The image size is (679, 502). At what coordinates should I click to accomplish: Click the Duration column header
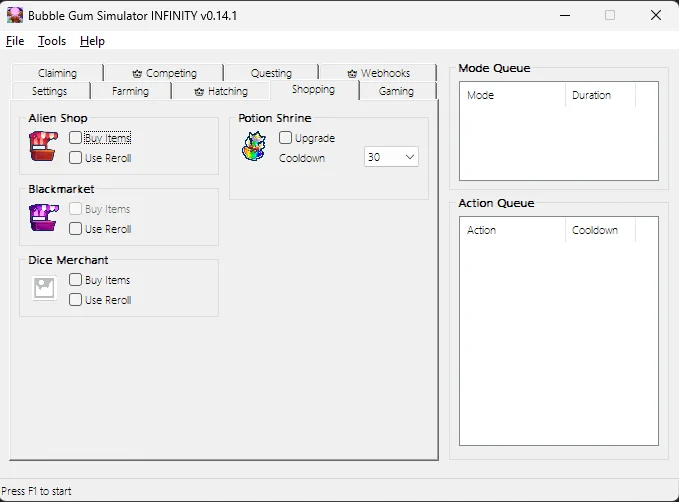point(600,95)
